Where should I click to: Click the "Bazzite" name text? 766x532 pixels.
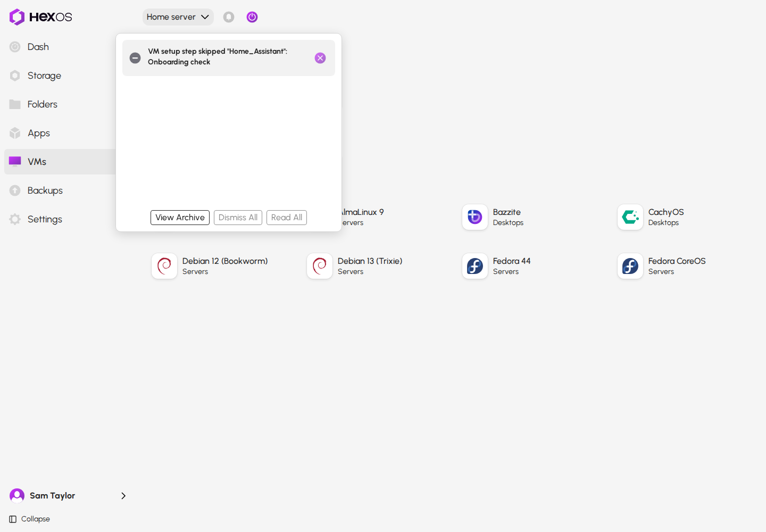(507, 212)
